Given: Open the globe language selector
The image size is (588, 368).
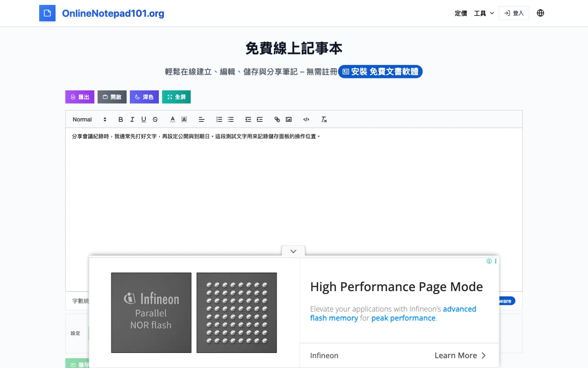Looking at the screenshot, I should click(540, 13).
